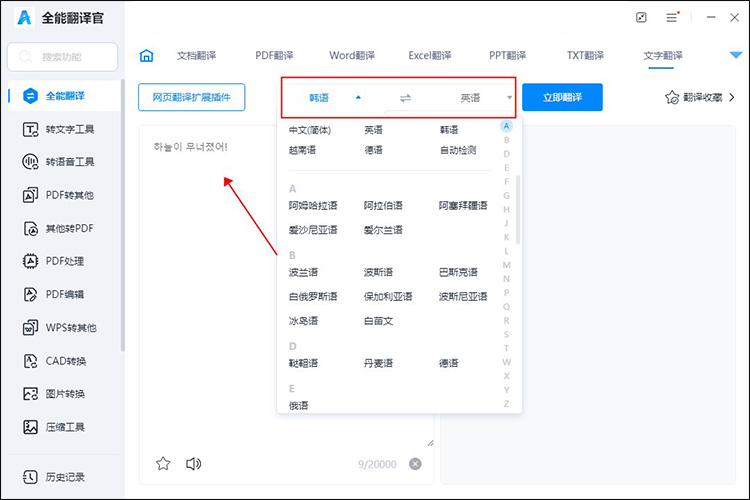Select 自动检测 in the language list
750x500 pixels.
(458, 150)
